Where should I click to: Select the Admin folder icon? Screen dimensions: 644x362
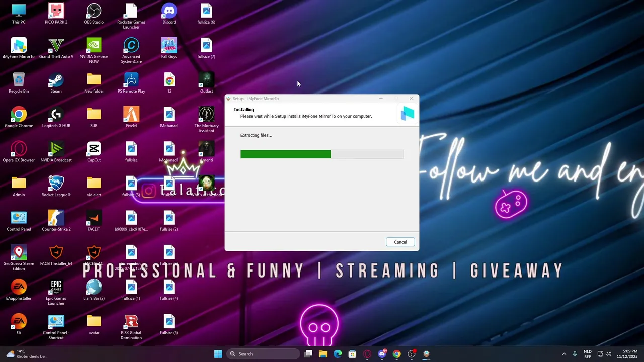(x=19, y=187)
